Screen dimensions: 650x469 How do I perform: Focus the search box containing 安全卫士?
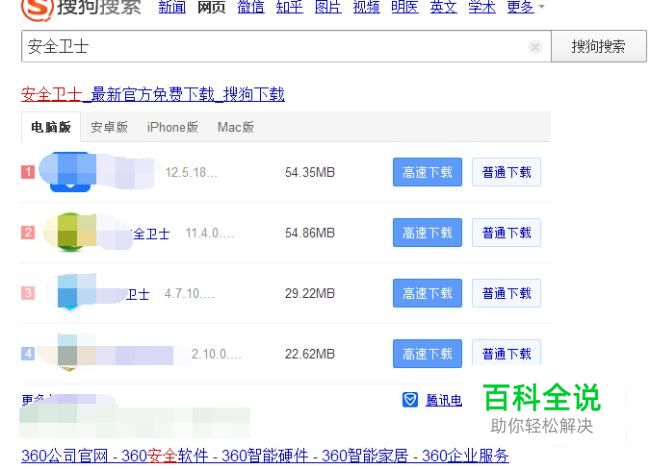pyautogui.click(x=286, y=46)
